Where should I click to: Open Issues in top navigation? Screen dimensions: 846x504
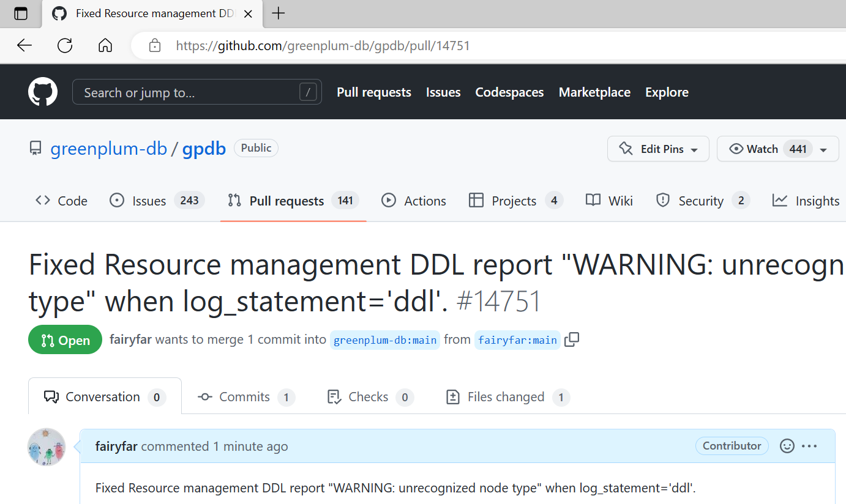443,92
